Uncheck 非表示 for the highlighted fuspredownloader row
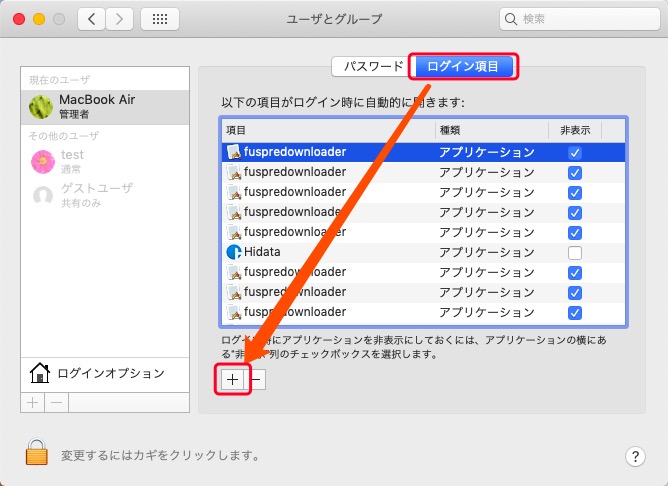 [x=575, y=152]
